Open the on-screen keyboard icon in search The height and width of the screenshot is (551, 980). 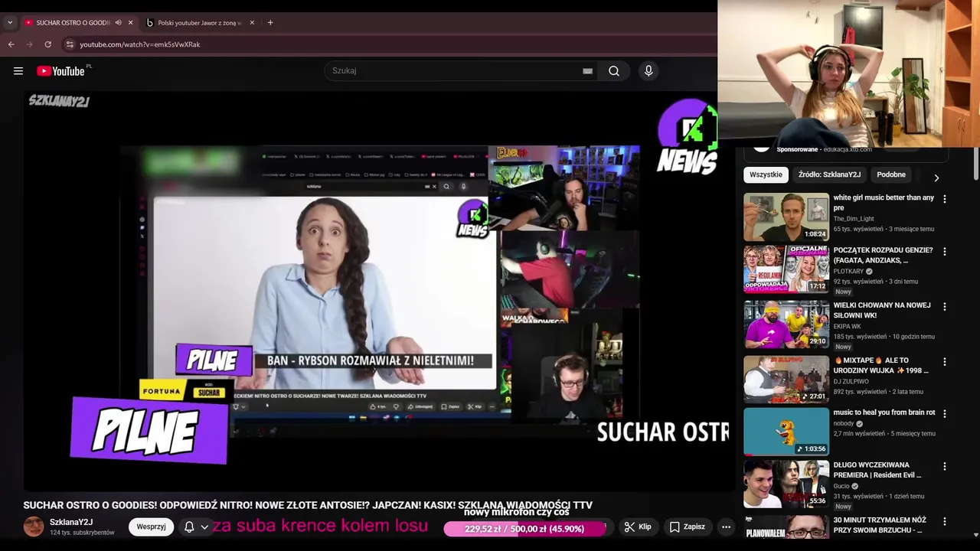point(587,71)
